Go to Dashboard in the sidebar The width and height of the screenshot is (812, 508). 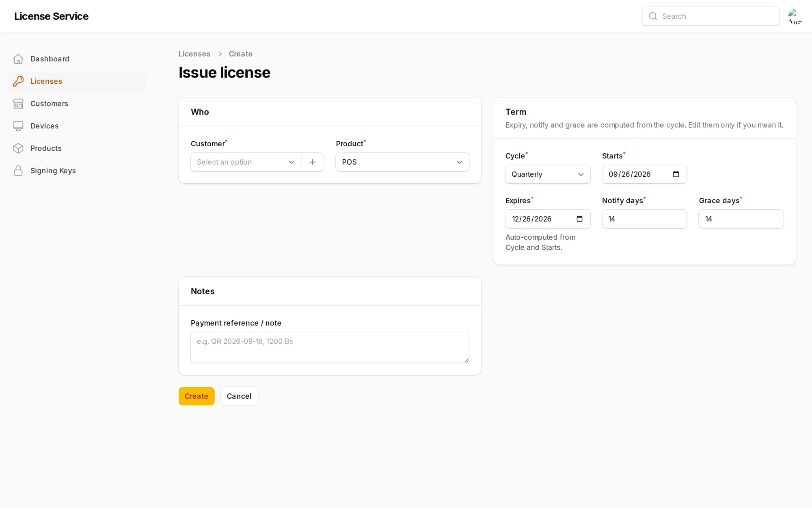pyautogui.click(x=77, y=59)
